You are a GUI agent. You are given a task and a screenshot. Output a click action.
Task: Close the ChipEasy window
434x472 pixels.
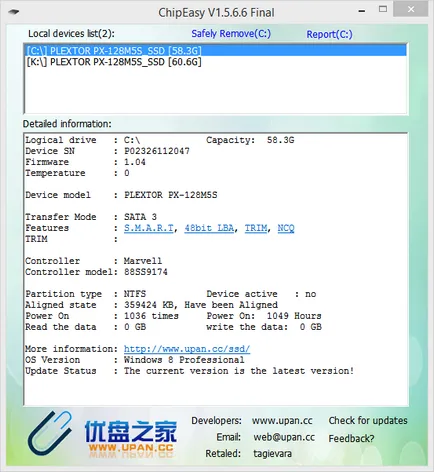point(411,9)
